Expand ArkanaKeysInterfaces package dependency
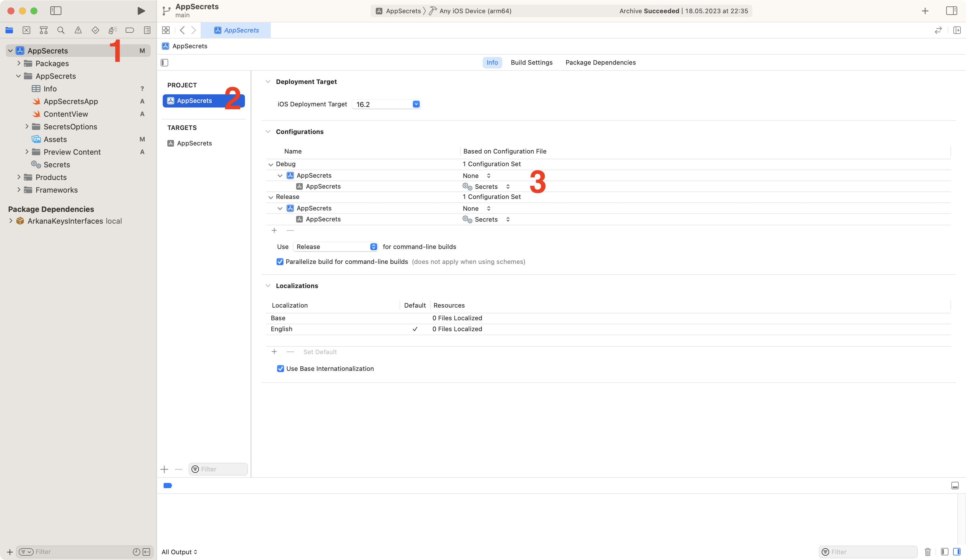The width and height of the screenshot is (966, 560). tap(10, 221)
